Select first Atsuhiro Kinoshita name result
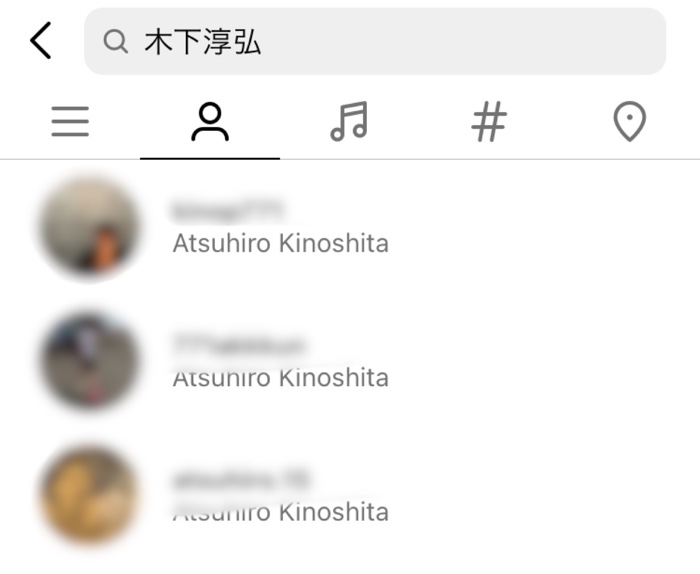Screen dimensions: 700x574 [x=280, y=244]
